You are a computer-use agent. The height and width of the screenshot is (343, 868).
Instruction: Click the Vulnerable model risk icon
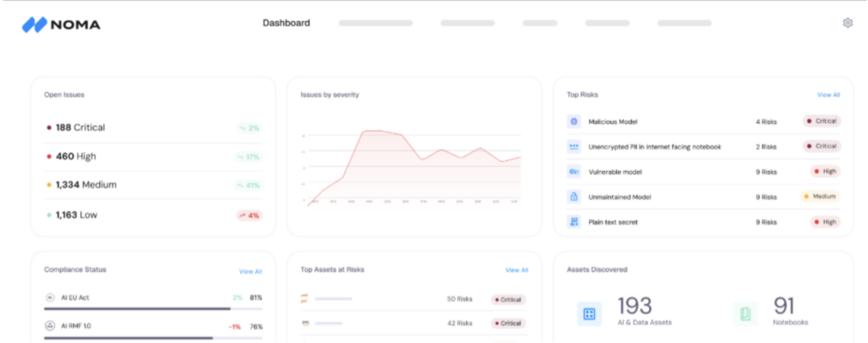point(574,172)
